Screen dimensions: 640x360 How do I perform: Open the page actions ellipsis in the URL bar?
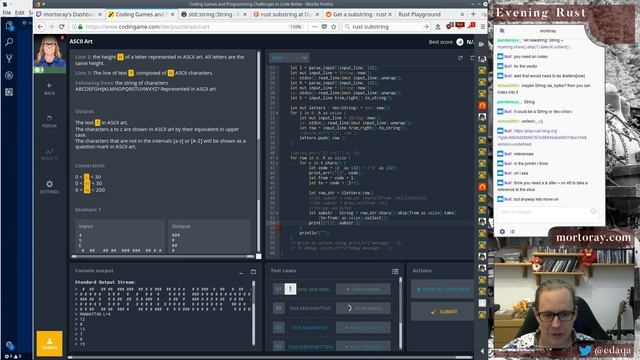pyautogui.click(x=314, y=27)
